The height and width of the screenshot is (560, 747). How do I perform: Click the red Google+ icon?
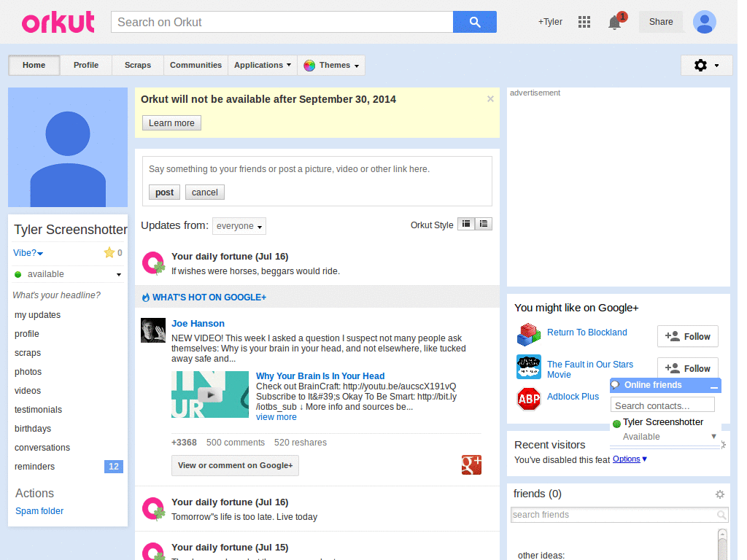(x=471, y=464)
